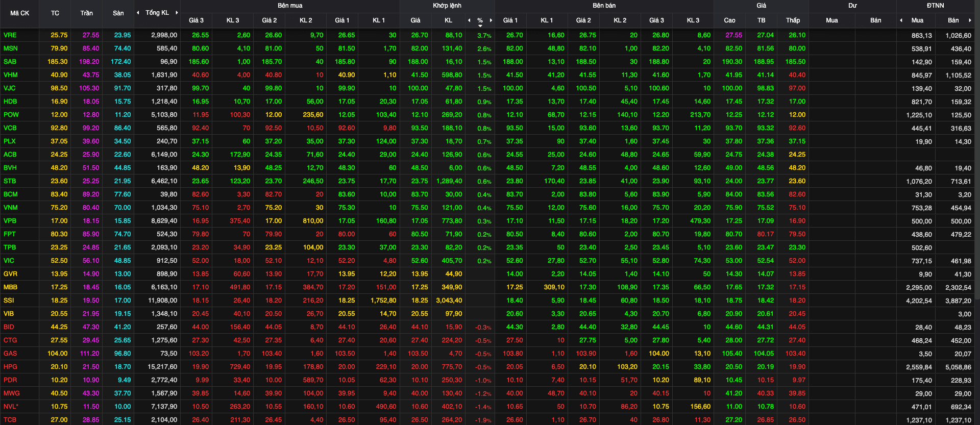This screenshot has height=425, width=980.
Task: Sort by the Trần ceiling header
Action: [87, 13]
